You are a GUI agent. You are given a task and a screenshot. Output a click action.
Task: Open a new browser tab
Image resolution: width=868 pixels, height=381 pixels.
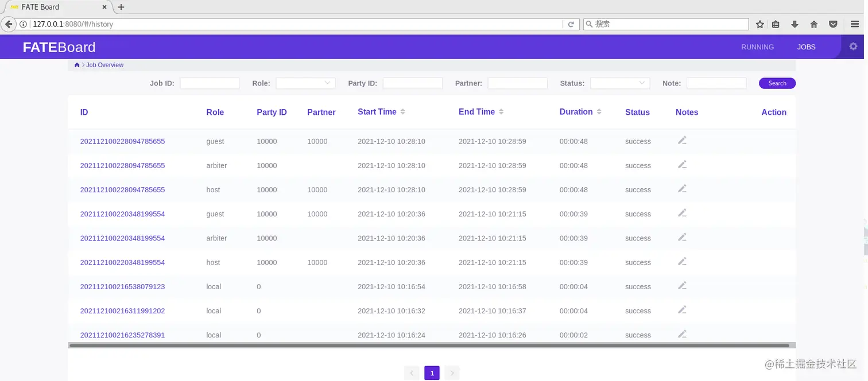coord(121,7)
